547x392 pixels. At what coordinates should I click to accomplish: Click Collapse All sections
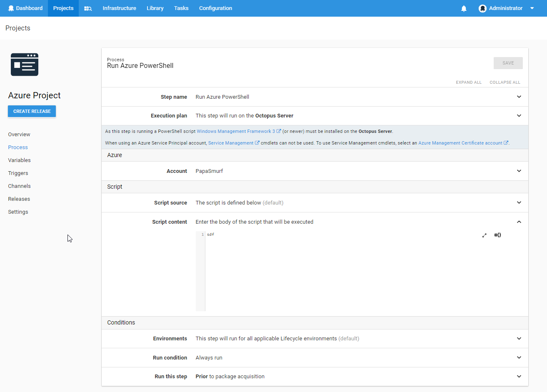pos(505,82)
